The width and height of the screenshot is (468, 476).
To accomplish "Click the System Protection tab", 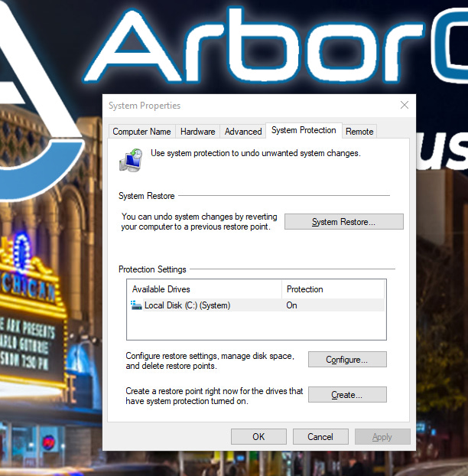I will tap(304, 130).
